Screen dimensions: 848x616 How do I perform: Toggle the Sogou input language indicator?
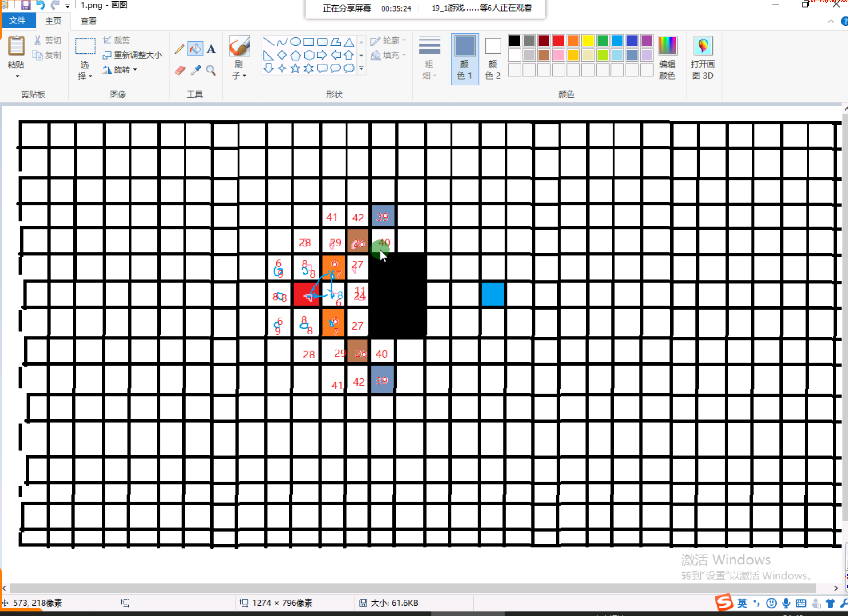(742, 603)
